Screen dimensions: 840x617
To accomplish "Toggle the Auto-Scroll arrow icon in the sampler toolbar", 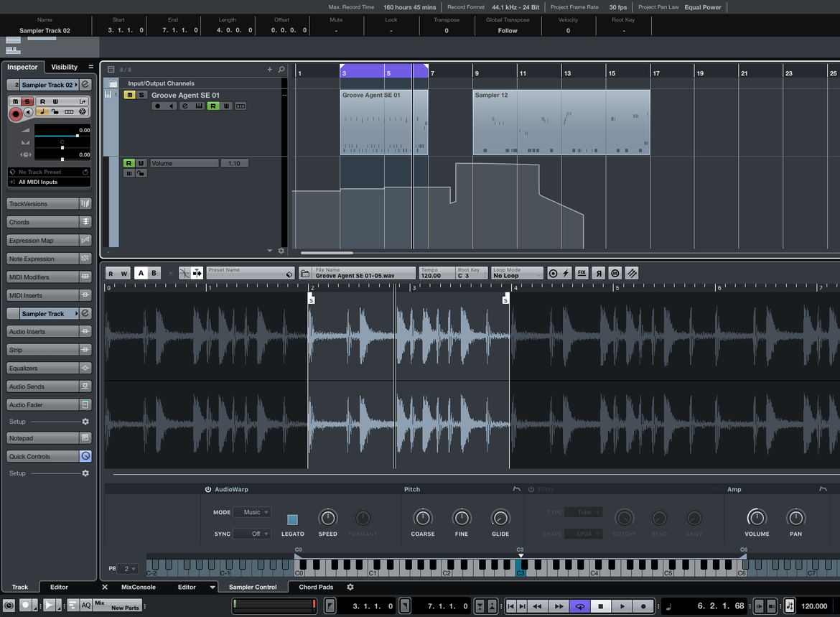I will pyautogui.click(x=197, y=274).
